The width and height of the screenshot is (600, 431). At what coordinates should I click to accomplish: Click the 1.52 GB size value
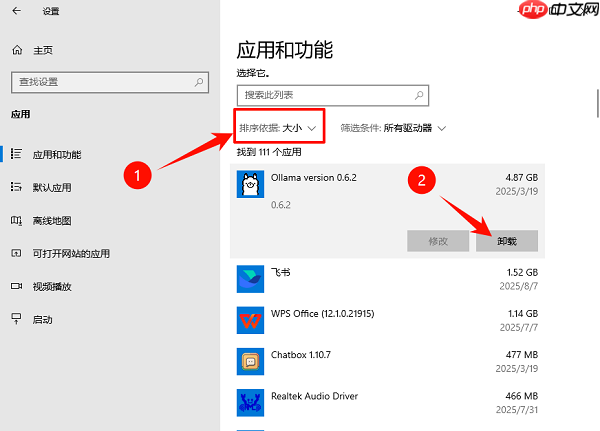(522, 272)
